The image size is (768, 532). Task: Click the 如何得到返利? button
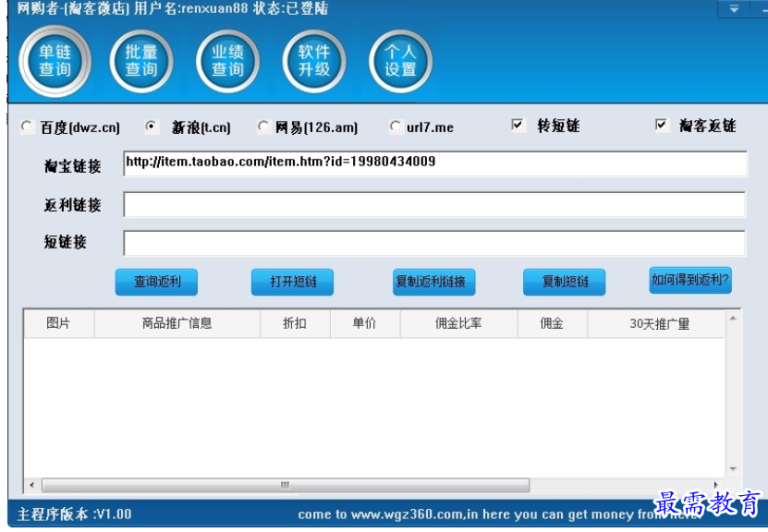click(690, 280)
